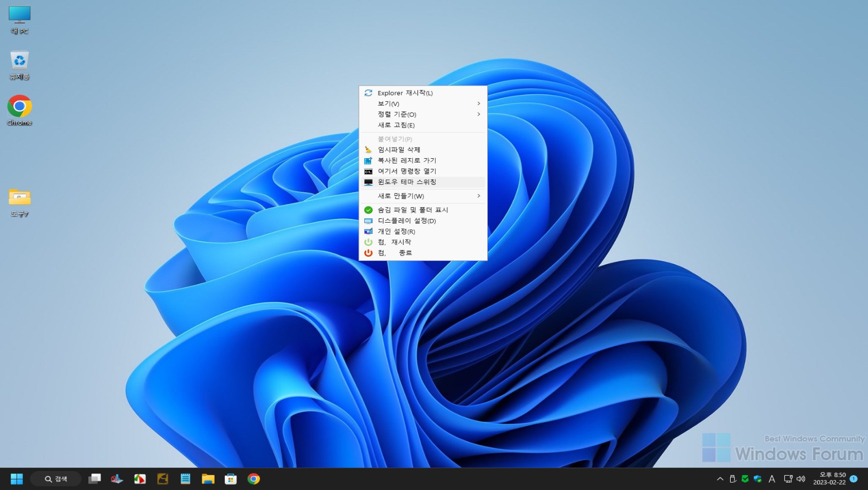Show hidden system tray icons
This screenshot has width=868, height=490.
(x=720, y=479)
